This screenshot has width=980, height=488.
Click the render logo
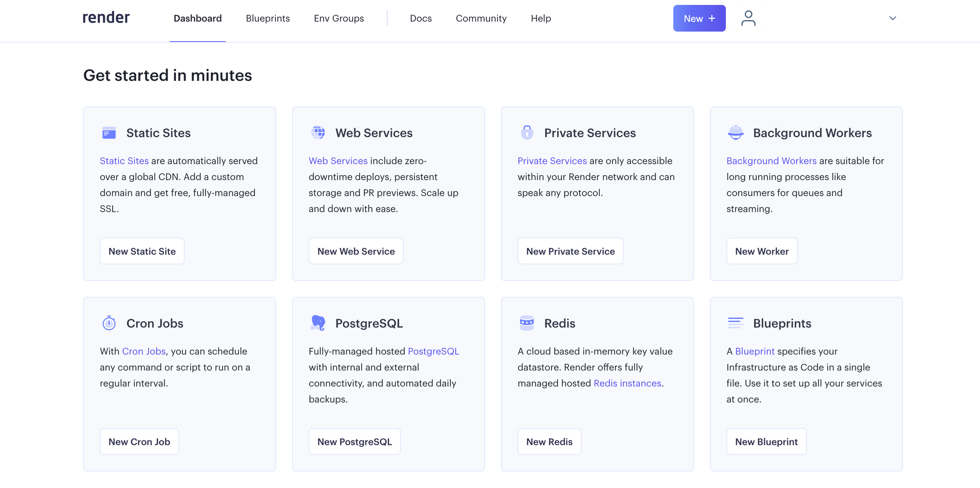(106, 18)
